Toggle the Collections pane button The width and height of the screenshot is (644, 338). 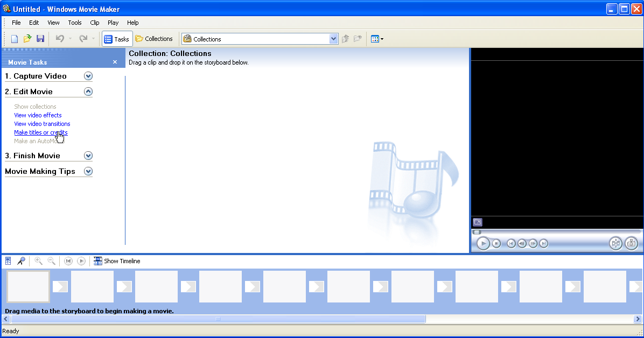(154, 39)
